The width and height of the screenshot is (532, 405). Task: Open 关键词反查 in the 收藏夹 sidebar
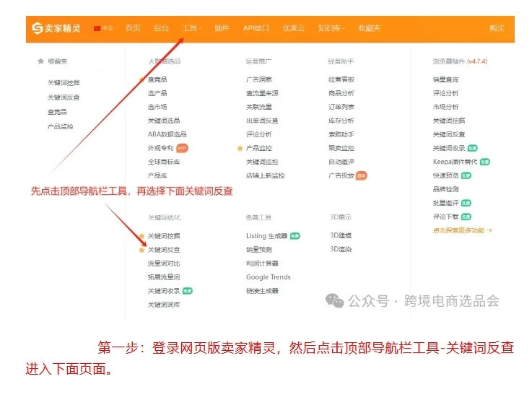coord(64,97)
